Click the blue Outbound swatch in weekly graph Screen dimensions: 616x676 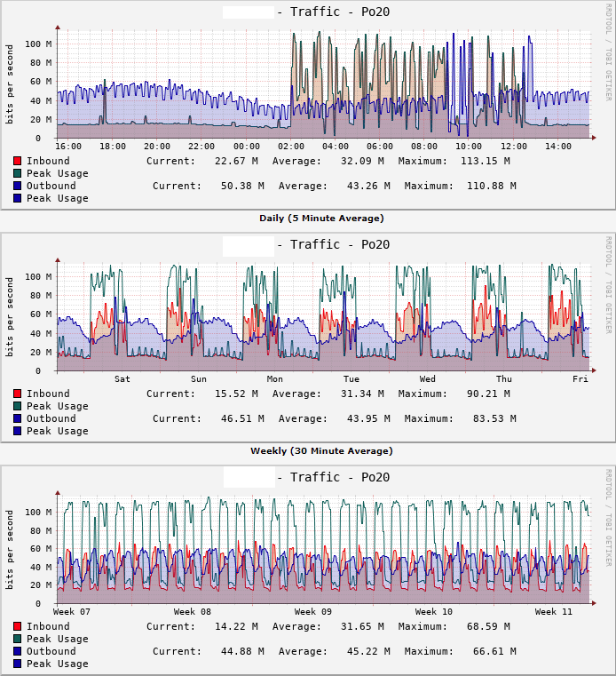coord(17,418)
